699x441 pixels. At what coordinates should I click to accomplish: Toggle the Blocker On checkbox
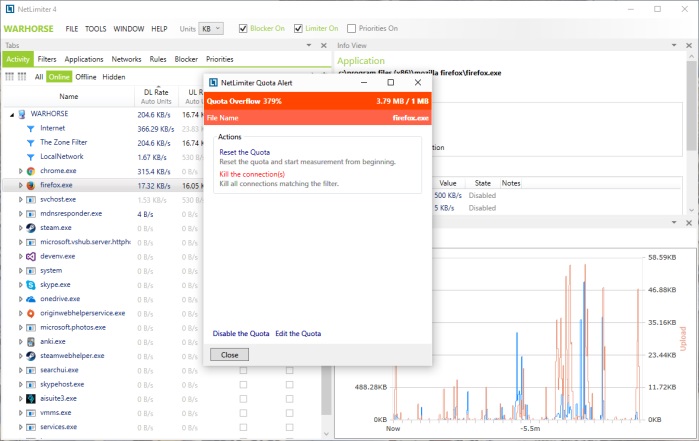(243, 29)
